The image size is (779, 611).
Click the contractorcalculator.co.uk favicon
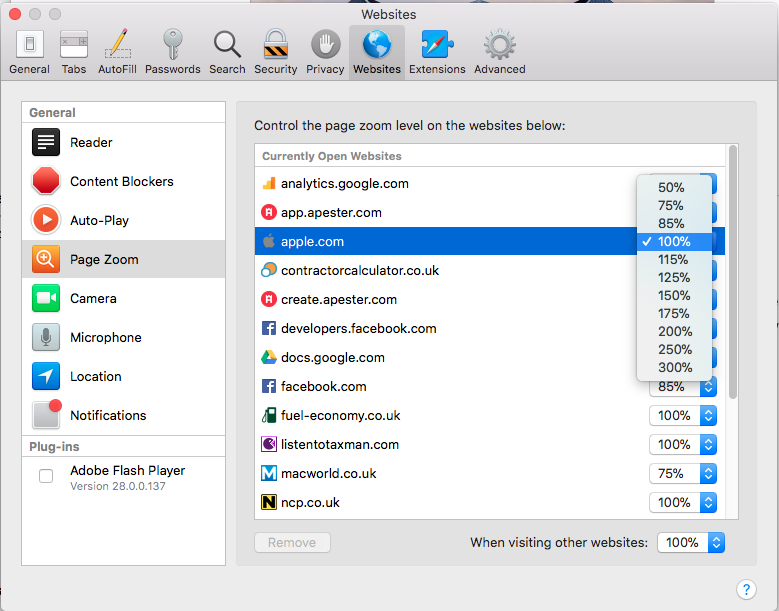[x=269, y=270]
